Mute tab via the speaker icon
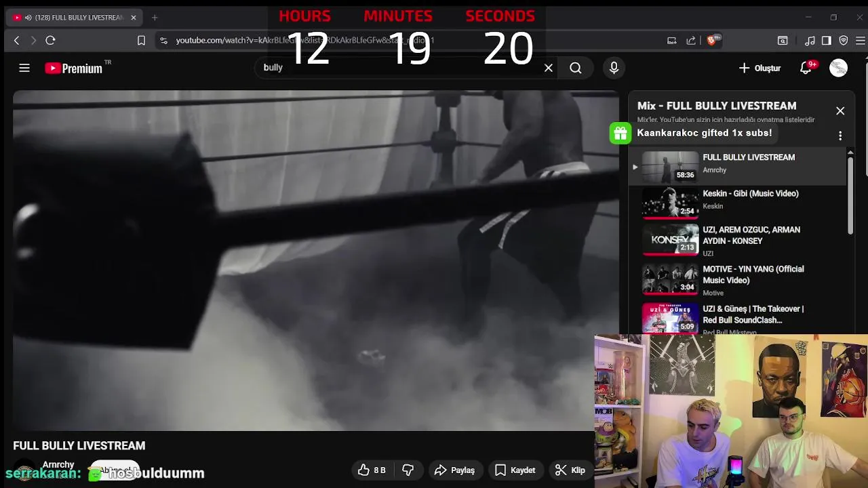The height and width of the screenshot is (488, 868). 28,18
